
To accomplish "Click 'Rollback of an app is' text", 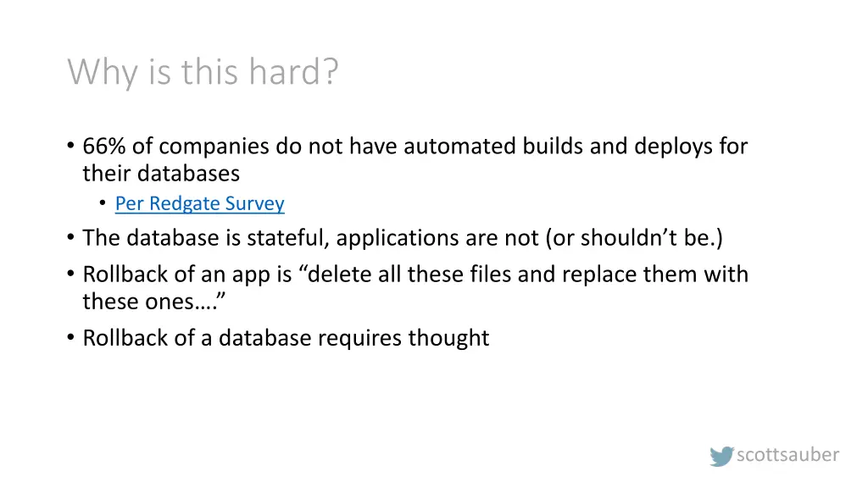I will click(187, 274).
